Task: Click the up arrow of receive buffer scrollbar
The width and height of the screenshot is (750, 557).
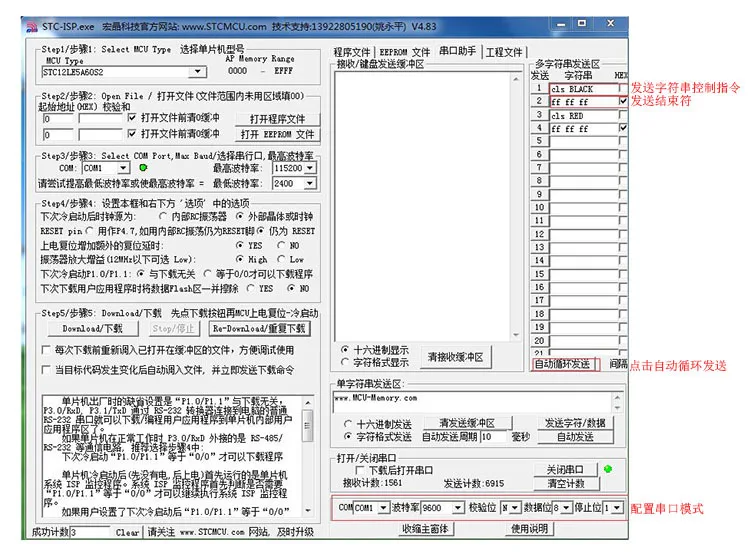Action: pyautogui.click(x=516, y=79)
